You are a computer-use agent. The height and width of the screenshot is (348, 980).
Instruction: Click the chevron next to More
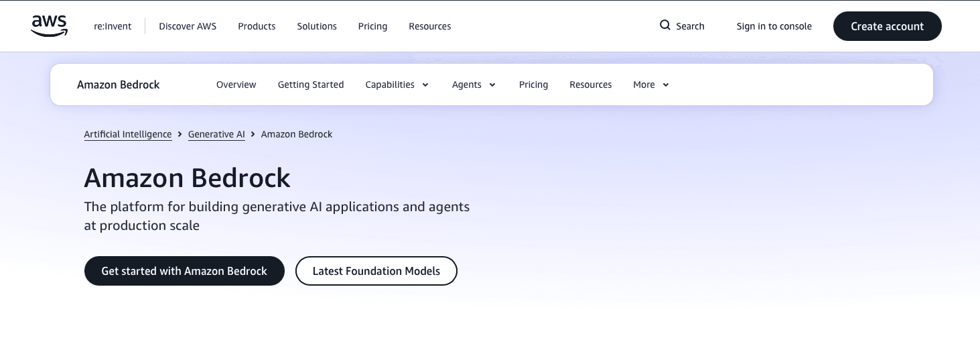666,85
